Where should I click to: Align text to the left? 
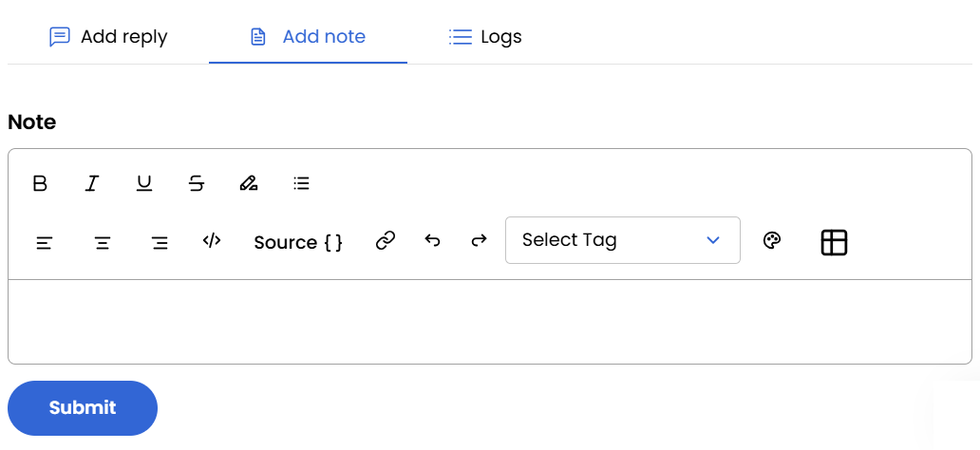click(44, 242)
